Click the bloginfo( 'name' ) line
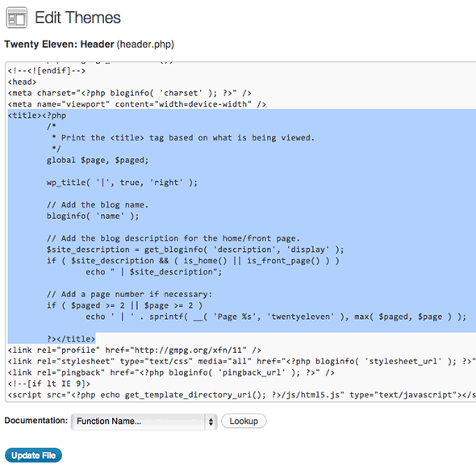 click(x=93, y=216)
